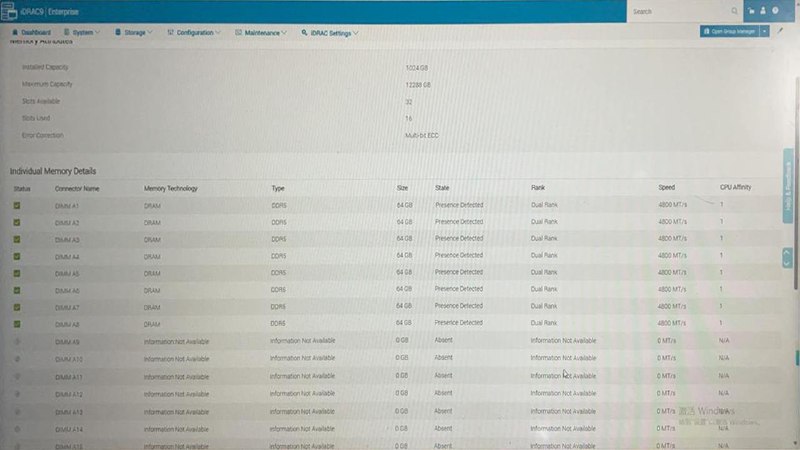Image resolution: width=800 pixels, height=450 pixels.
Task: Click the Individual Memory Details heading
Action: point(53,171)
